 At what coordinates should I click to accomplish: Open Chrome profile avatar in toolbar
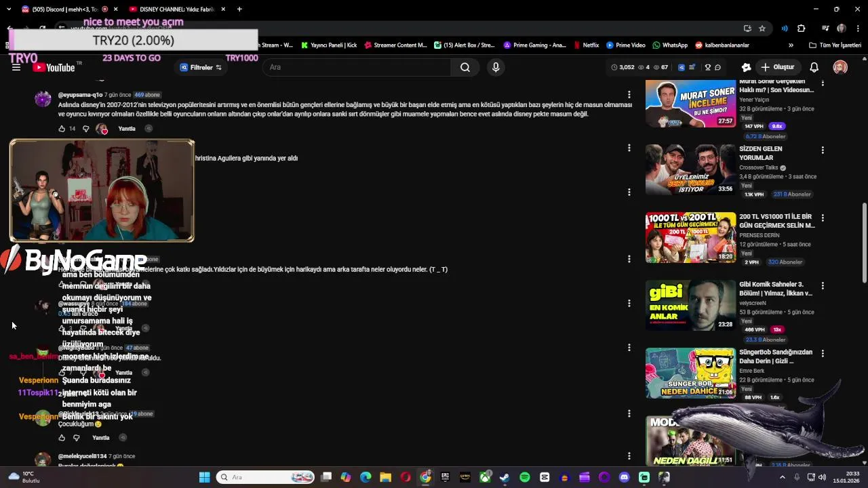[842, 28]
